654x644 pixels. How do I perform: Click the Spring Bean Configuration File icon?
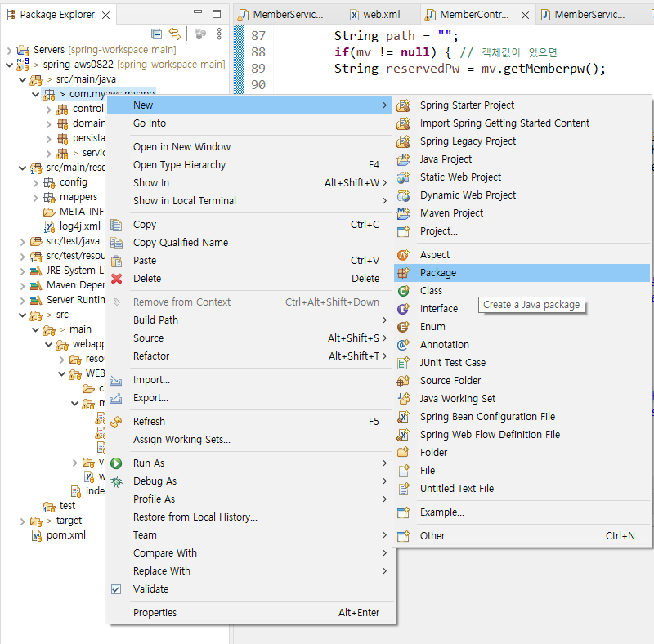(403, 417)
